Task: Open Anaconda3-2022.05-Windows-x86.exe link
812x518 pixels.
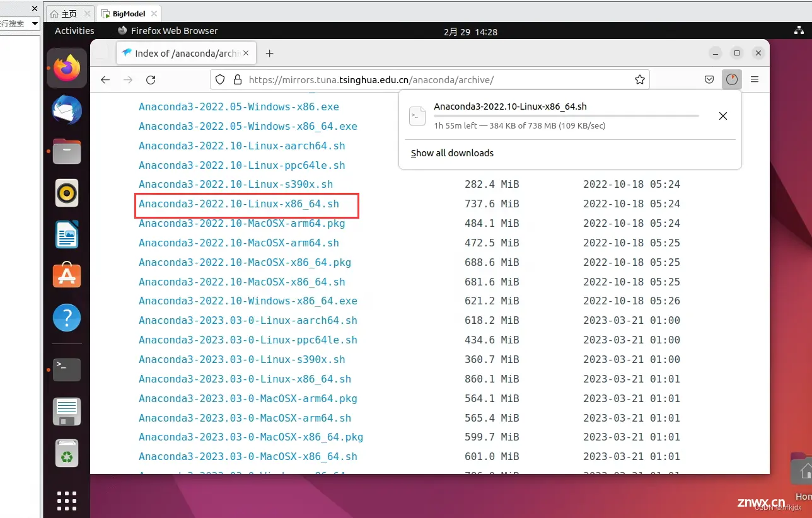Action: pyautogui.click(x=239, y=107)
